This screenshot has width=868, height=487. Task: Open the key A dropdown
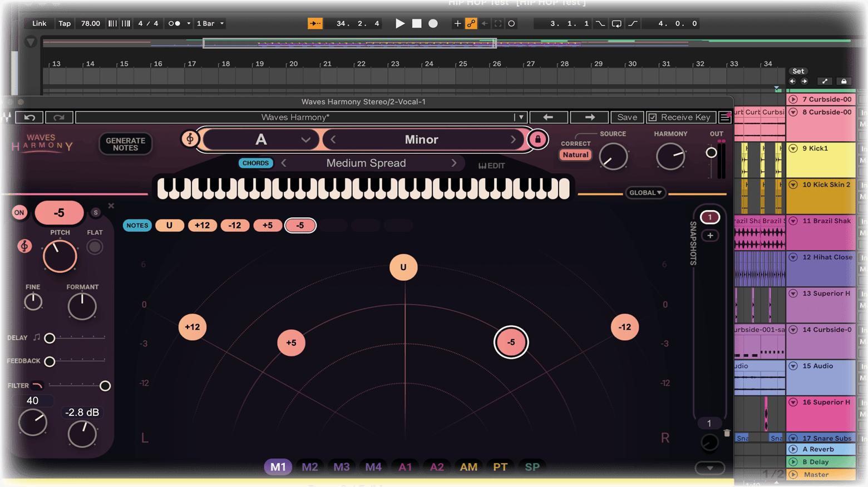point(305,140)
